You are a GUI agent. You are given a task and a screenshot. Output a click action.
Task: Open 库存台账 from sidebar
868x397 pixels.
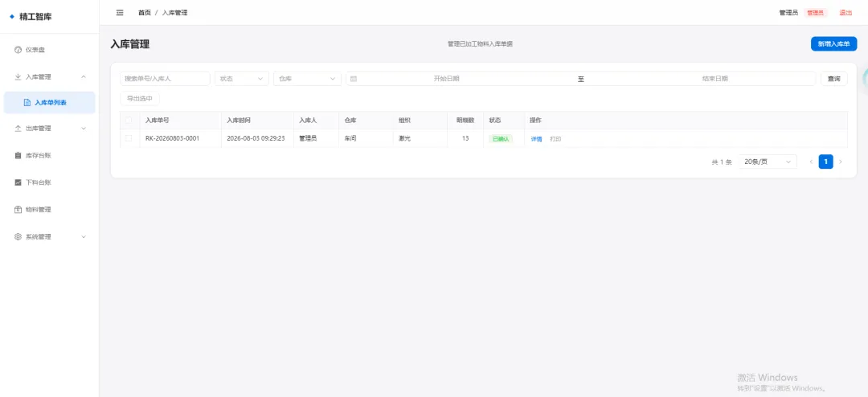(x=50, y=156)
